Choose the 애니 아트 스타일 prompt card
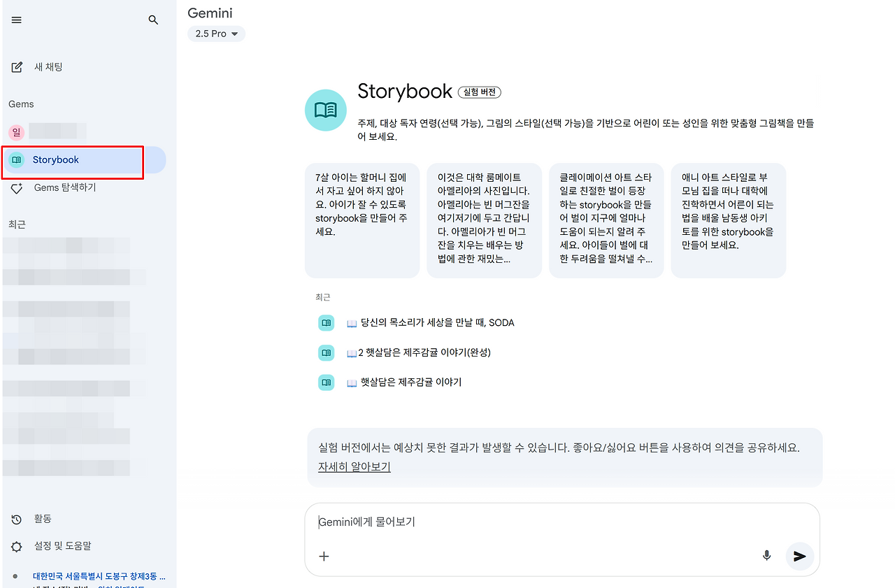This screenshot has height=588, width=895. (729, 220)
